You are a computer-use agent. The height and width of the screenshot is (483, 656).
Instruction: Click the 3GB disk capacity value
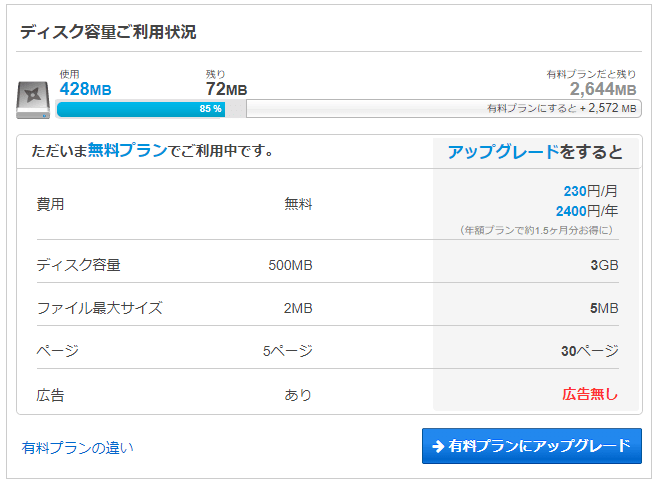click(x=604, y=265)
